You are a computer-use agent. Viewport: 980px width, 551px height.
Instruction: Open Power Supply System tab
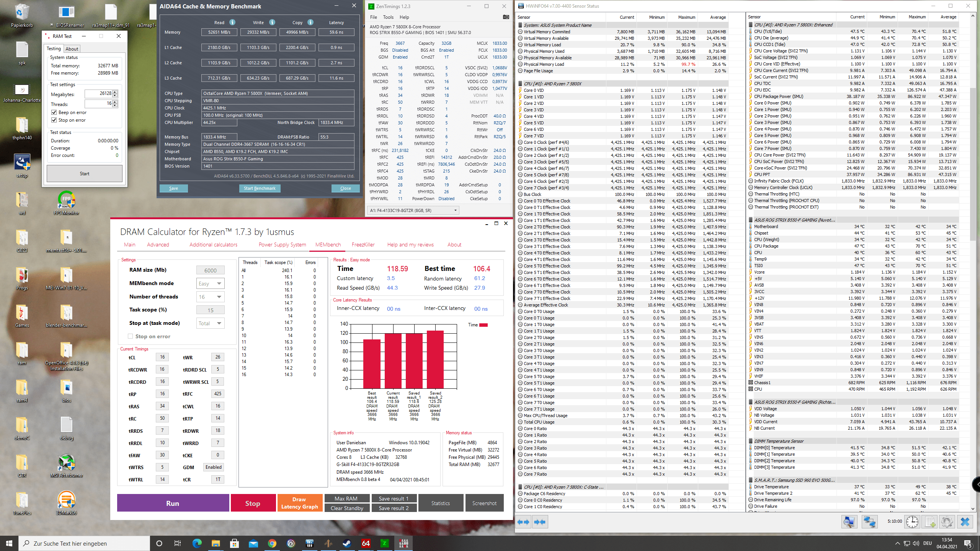click(282, 245)
